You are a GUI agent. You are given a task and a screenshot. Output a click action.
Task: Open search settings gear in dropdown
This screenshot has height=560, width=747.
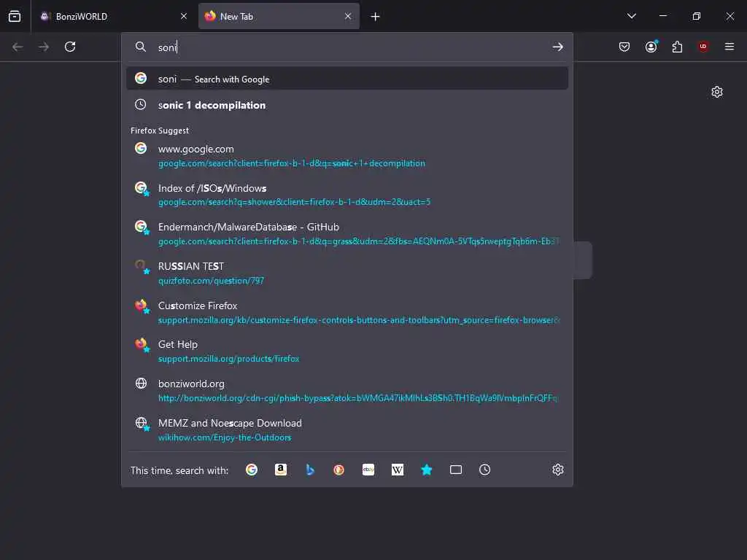558,470
